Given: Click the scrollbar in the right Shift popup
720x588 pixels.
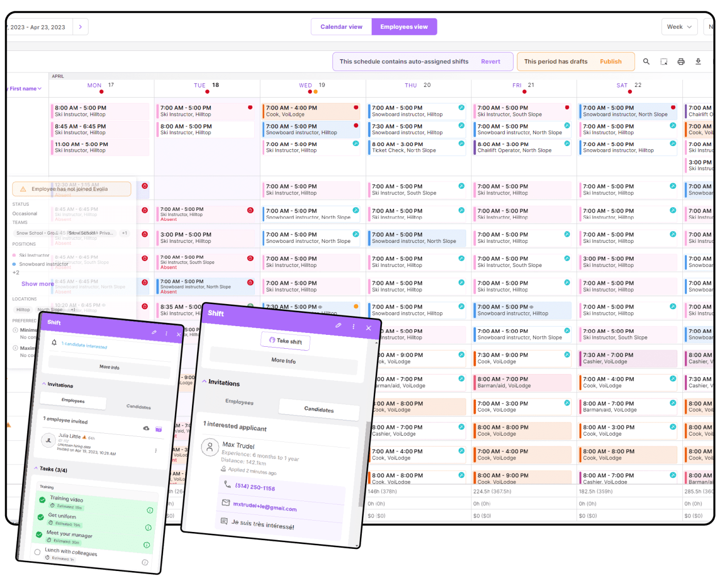Looking at the screenshot, I should click(366, 463).
